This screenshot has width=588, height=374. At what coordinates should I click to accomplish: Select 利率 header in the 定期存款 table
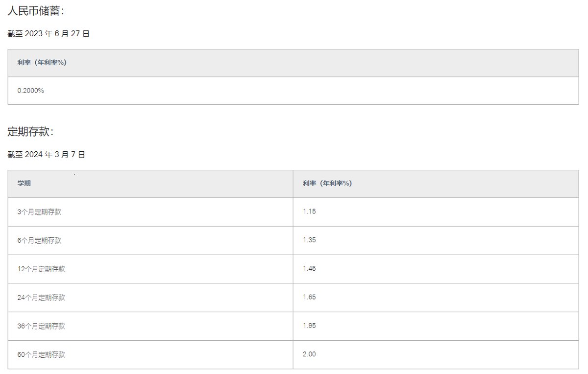click(327, 184)
